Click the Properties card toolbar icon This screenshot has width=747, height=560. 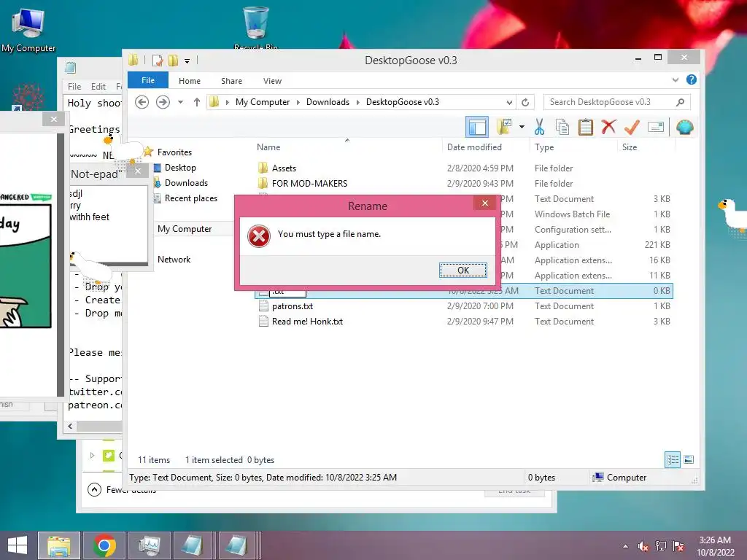[x=656, y=127]
